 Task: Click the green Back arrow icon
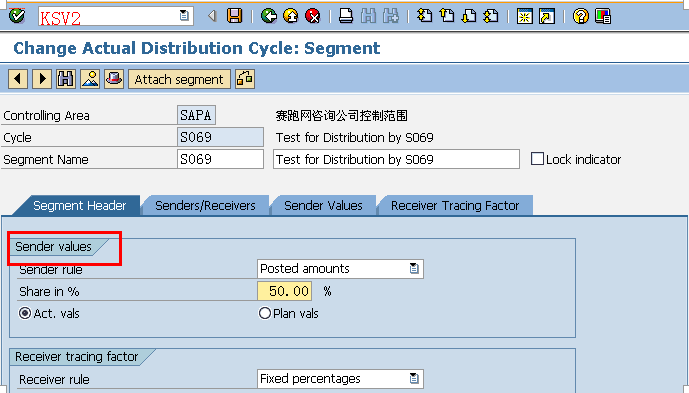pyautogui.click(x=268, y=16)
